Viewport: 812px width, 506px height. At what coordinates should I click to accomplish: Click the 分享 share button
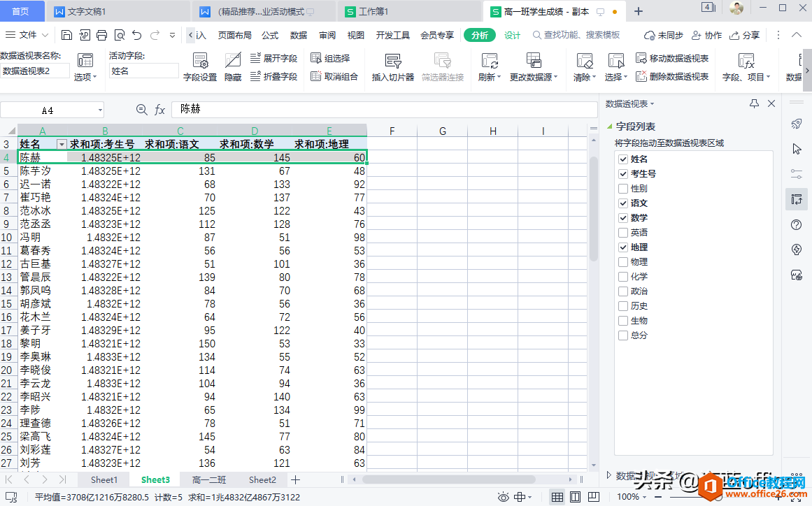pyautogui.click(x=744, y=35)
